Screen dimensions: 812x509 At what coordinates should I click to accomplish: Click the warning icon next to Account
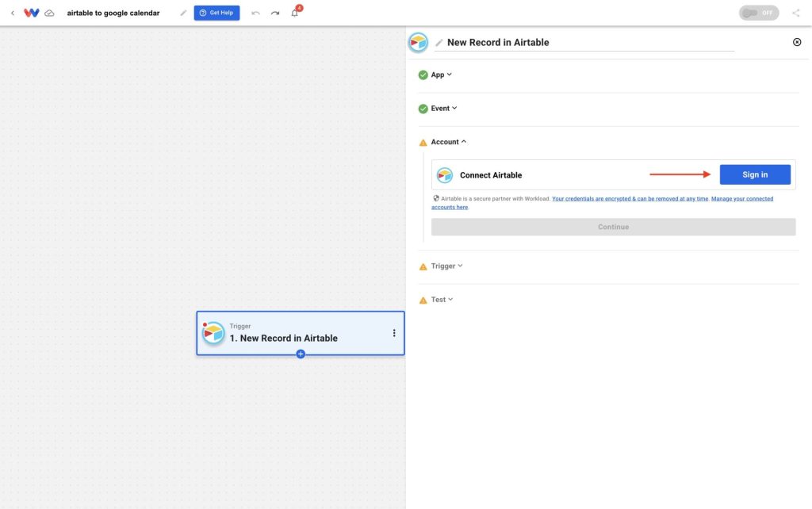[423, 143]
